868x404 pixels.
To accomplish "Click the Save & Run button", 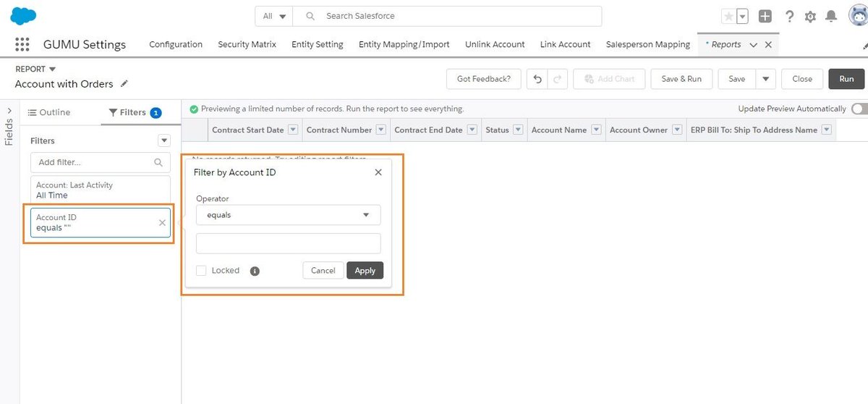I will pyautogui.click(x=681, y=79).
